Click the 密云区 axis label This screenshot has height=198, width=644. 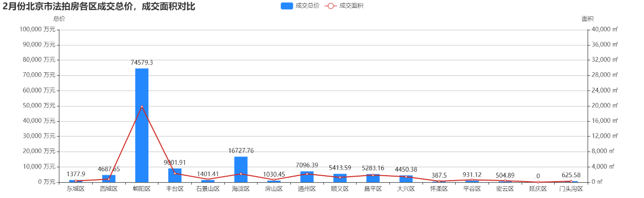tap(505, 189)
